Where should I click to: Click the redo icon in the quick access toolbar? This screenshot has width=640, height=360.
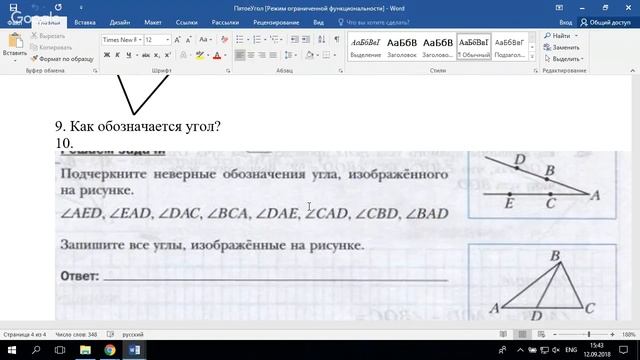click(58, 7)
